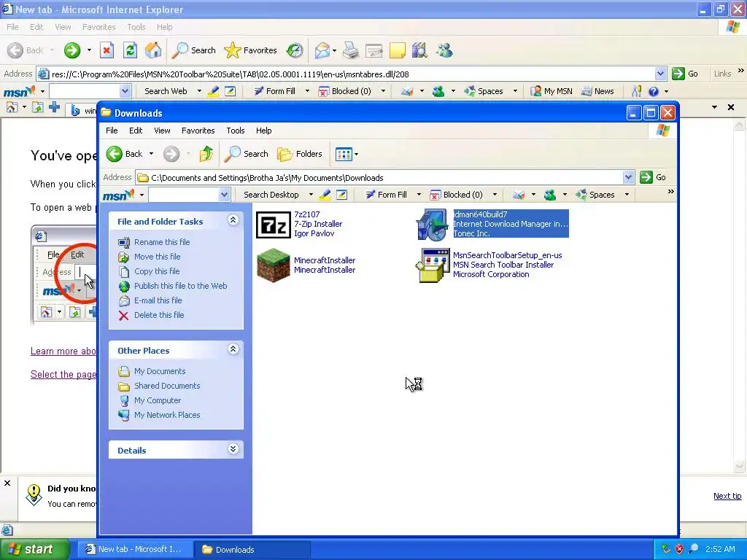Screen dimensions: 747x560
Task: Click the Start button
Action: pos(34,549)
